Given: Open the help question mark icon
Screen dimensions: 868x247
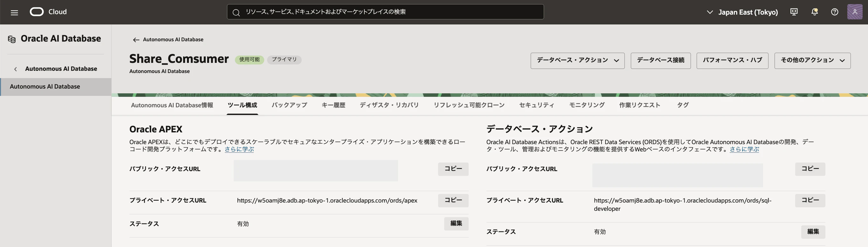Looking at the screenshot, I should point(835,12).
